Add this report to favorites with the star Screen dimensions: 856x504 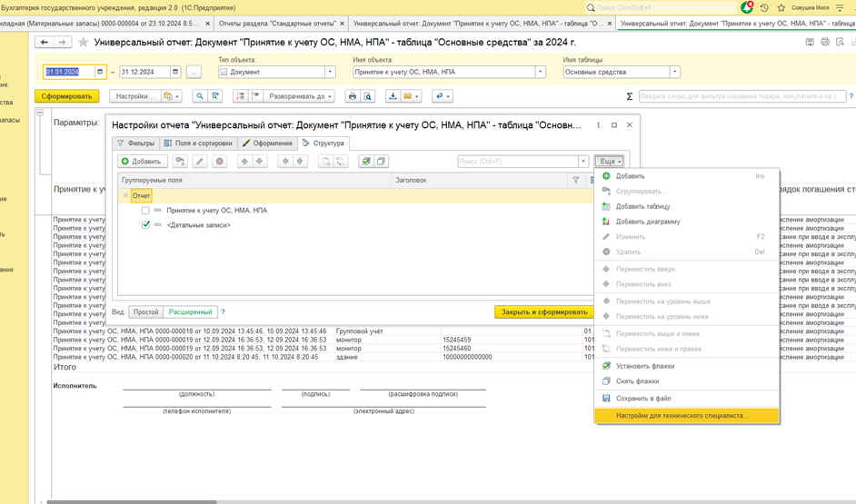pos(83,42)
